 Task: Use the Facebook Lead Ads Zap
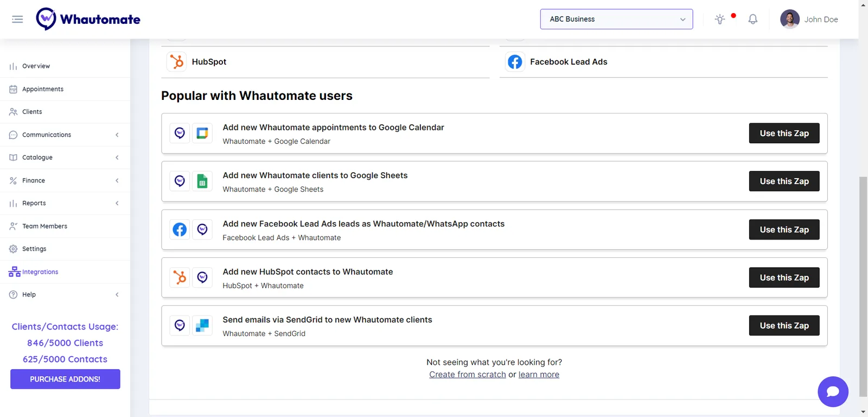tap(784, 230)
